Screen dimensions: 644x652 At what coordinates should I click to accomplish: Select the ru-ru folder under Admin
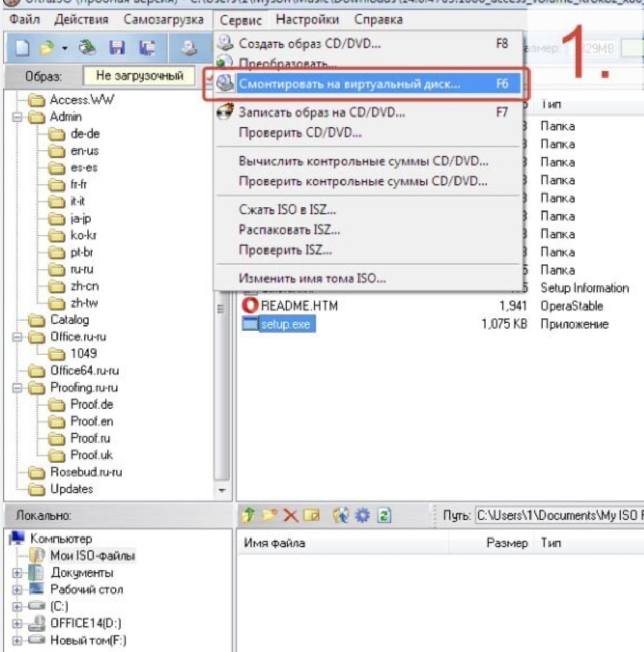point(82,269)
